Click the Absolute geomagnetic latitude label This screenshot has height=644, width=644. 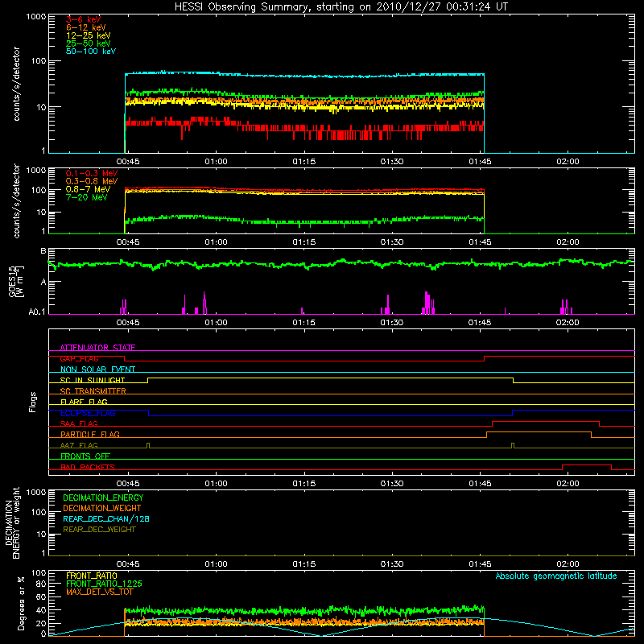pyautogui.click(x=556, y=576)
